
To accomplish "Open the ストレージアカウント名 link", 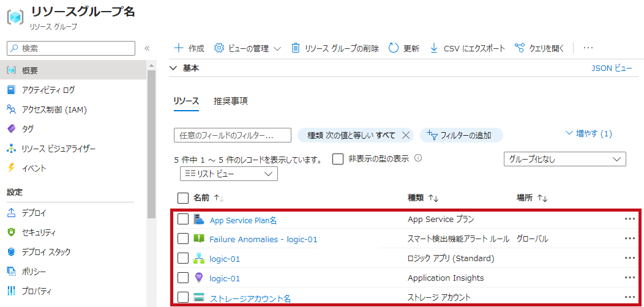I will point(250,298).
